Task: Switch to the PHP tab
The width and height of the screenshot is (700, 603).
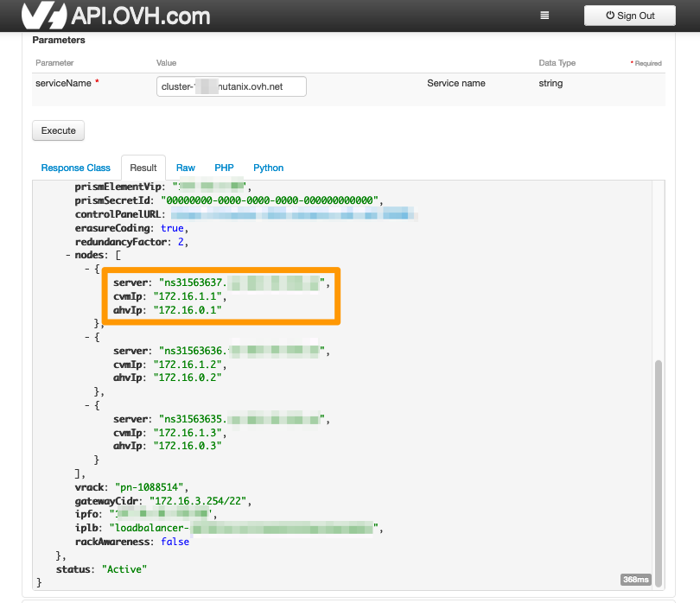Action: (224, 168)
